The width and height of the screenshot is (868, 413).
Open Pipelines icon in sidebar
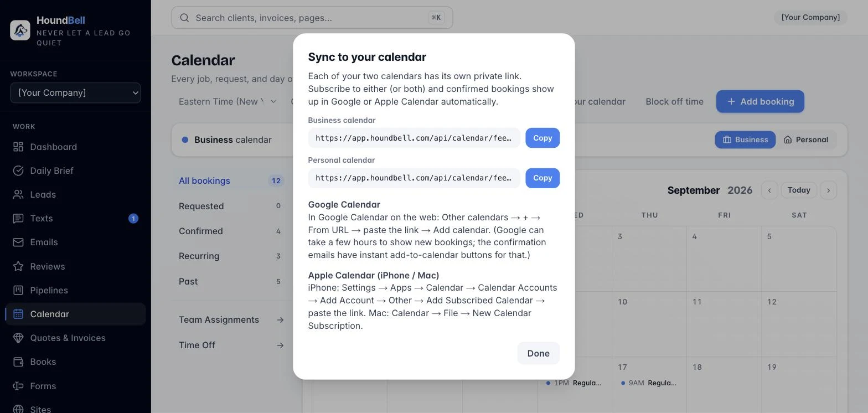click(18, 290)
